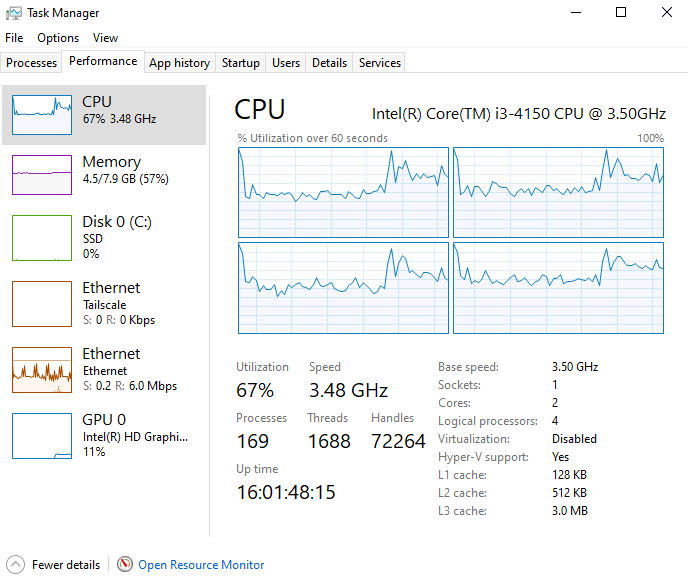Image resolution: width=688 pixels, height=583 pixels.
Task: Click the 'Logical processors:' label
Action: (x=487, y=421)
